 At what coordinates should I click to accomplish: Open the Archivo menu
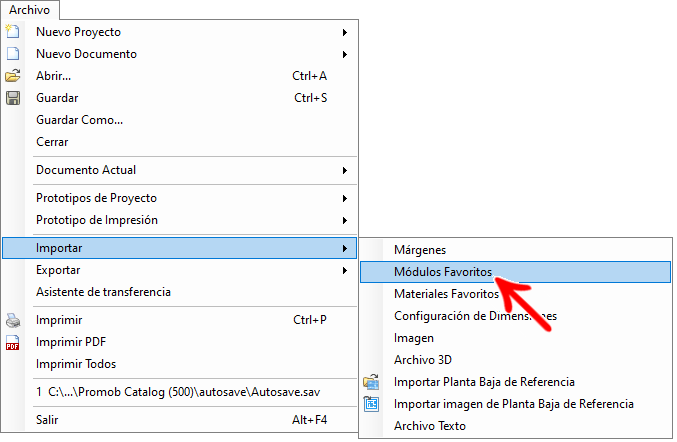click(29, 10)
